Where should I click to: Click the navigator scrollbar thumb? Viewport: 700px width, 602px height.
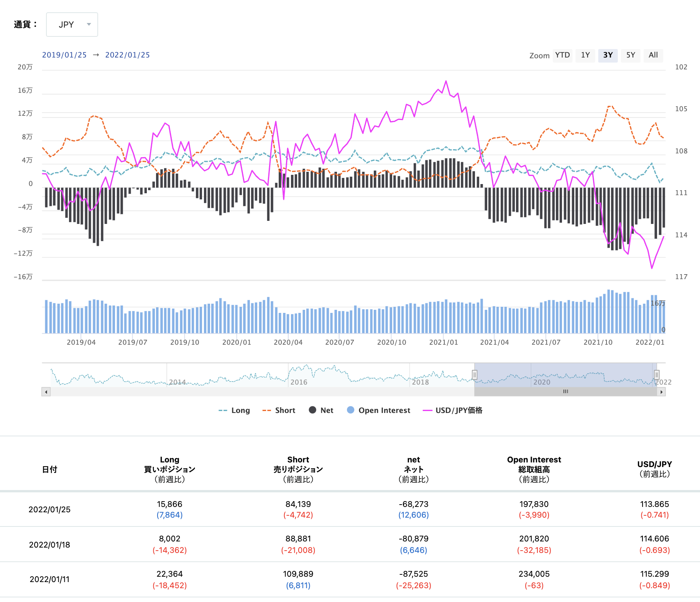[x=565, y=392]
